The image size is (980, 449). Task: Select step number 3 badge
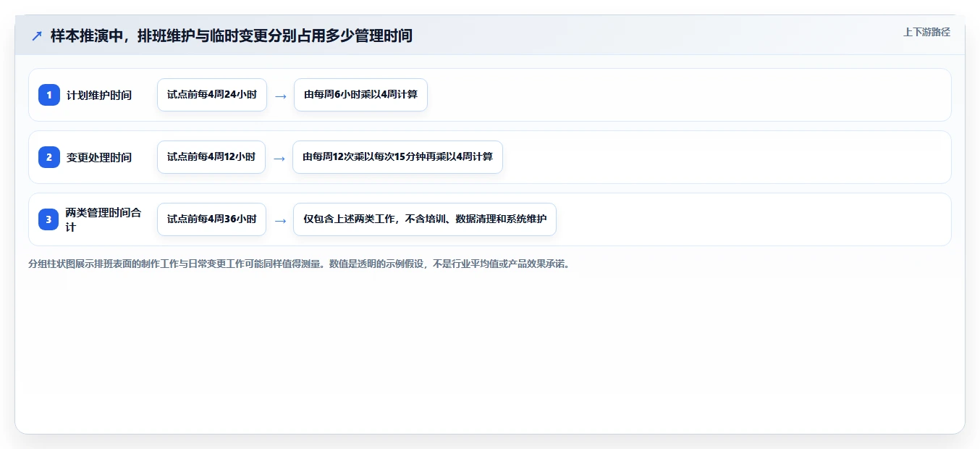[49, 219]
